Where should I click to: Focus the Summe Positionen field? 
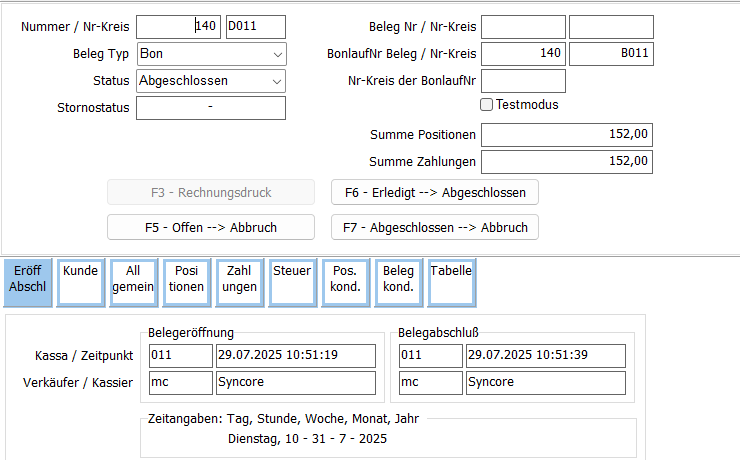coord(567,134)
